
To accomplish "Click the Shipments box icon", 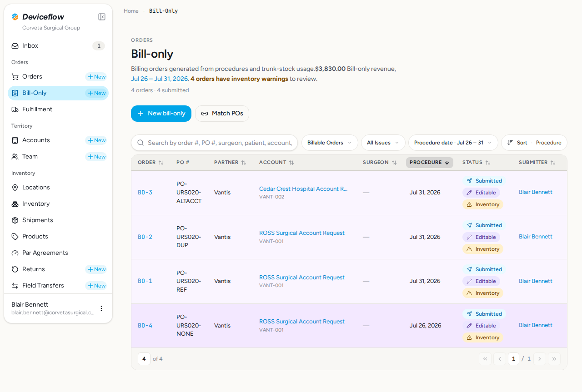I will click(15, 220).
